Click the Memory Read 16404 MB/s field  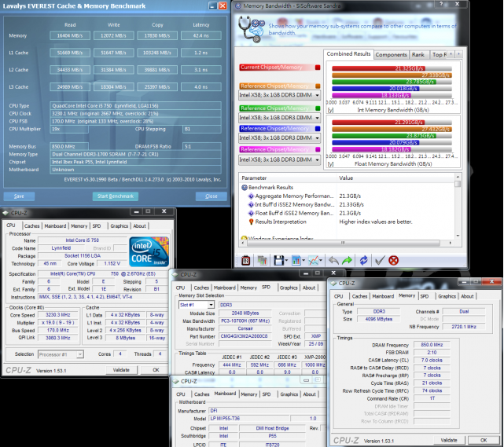[70, 35]
